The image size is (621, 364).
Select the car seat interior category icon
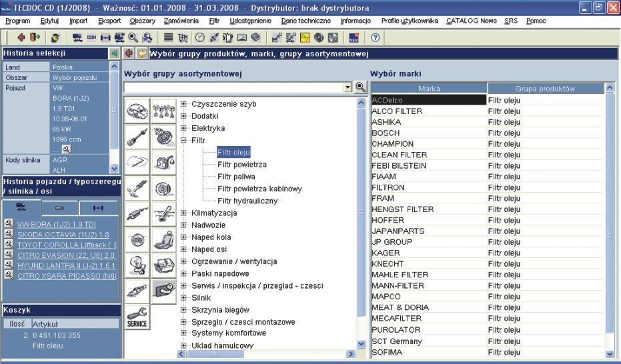click(163, 240)
